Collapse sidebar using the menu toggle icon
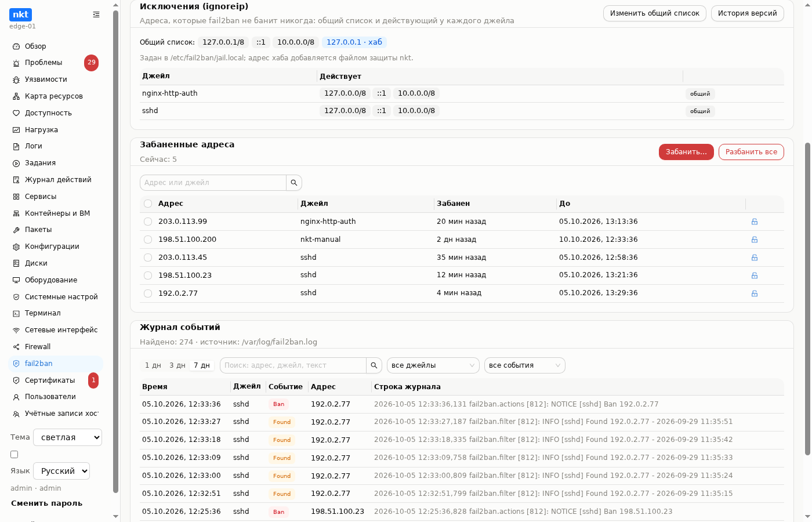 tap(96, 14)
